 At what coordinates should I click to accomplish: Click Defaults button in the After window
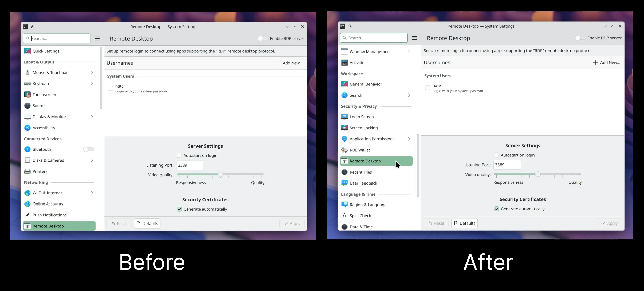[x=464, y=223]
